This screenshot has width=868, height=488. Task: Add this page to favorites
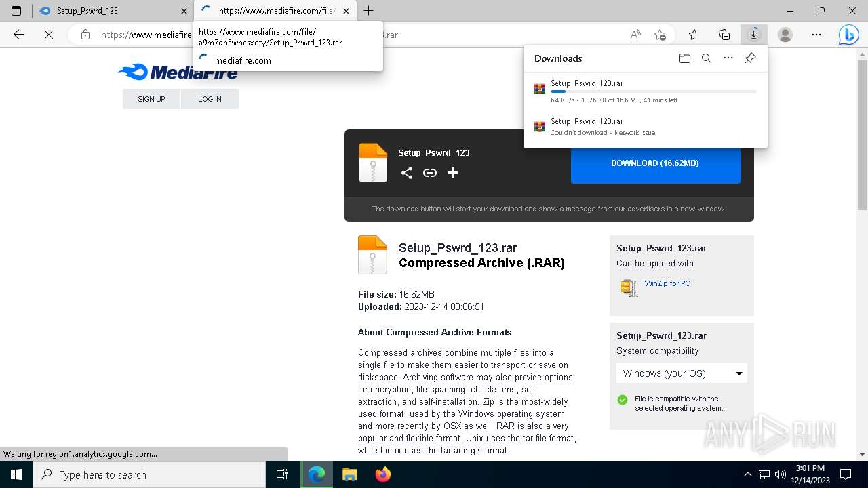pos(660,35)
